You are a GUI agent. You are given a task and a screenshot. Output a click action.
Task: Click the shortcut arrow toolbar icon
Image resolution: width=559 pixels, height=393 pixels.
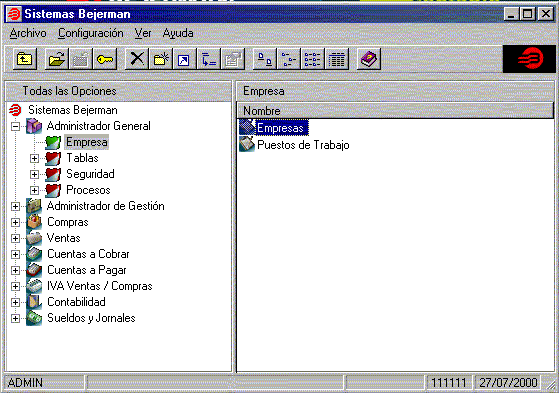[x=184, y=59]
